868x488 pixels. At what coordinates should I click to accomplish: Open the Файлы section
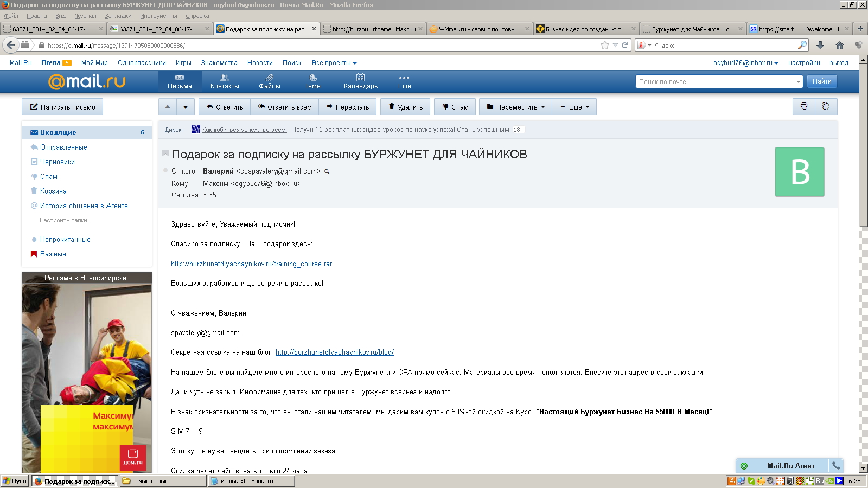click(x=270, y=82)
